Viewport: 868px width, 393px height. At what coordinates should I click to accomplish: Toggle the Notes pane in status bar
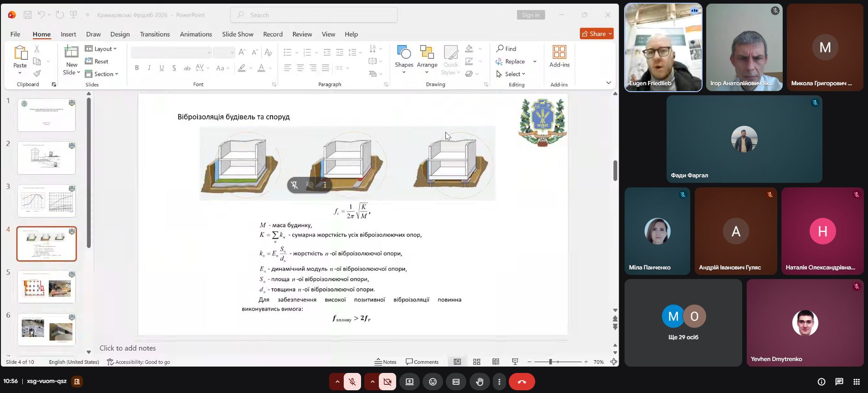tap(385, 362)
